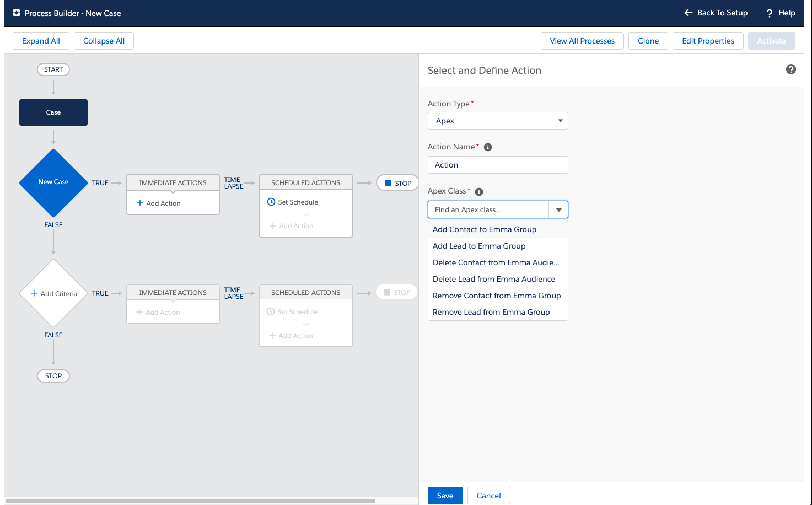Click the info icon beside Action Name
Screen dimensions: 812x505
(x=487, y=147)
